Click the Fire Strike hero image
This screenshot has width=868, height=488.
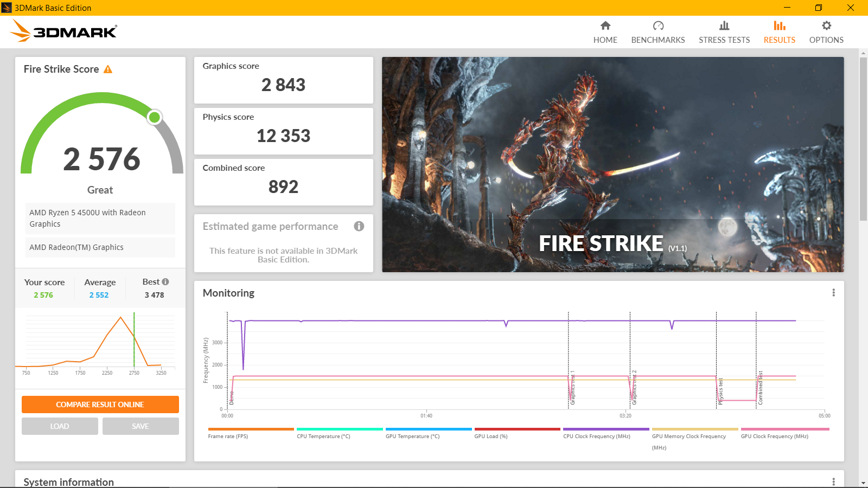(613, 164)
